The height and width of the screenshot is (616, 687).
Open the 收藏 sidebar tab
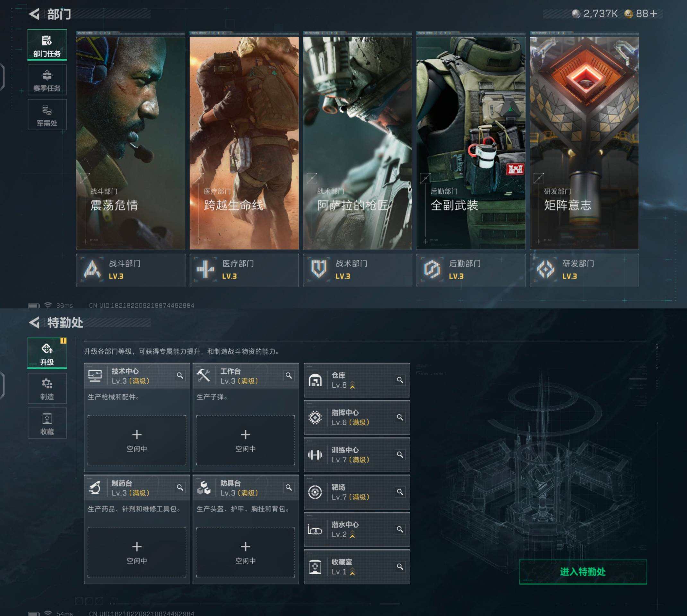click(47, 424)
